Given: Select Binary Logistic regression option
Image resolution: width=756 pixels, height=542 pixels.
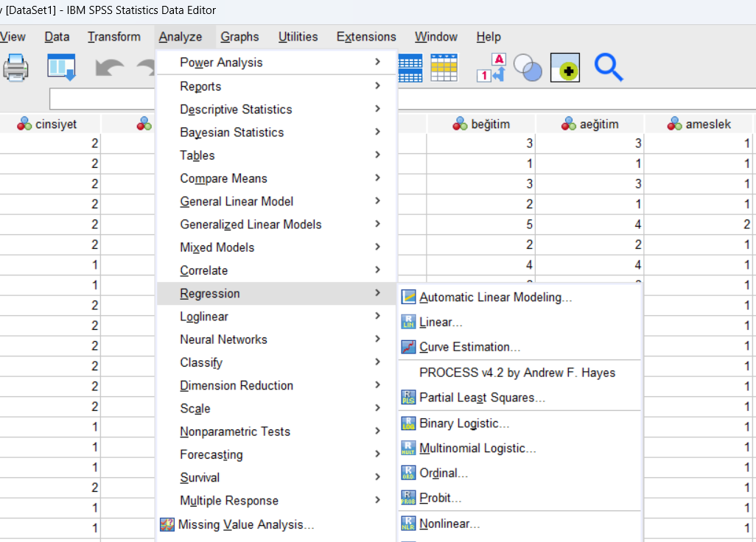Looking at the screenshot, I should pos(464,423).
